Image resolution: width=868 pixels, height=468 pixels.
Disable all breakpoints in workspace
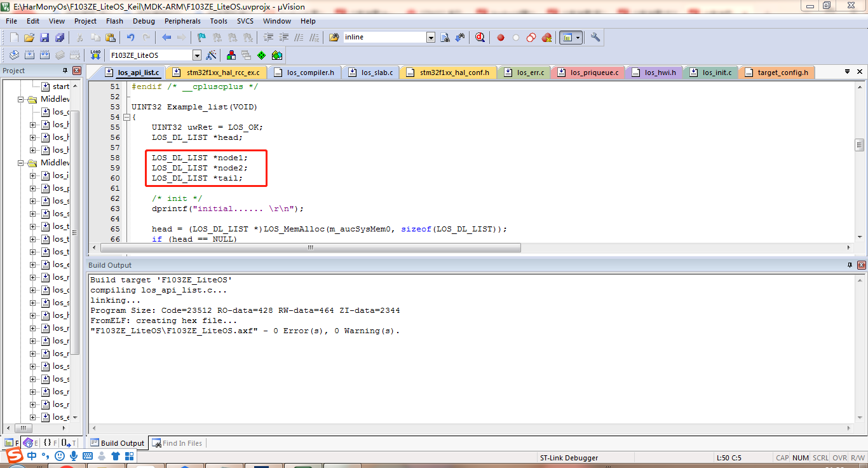[531, 37]
